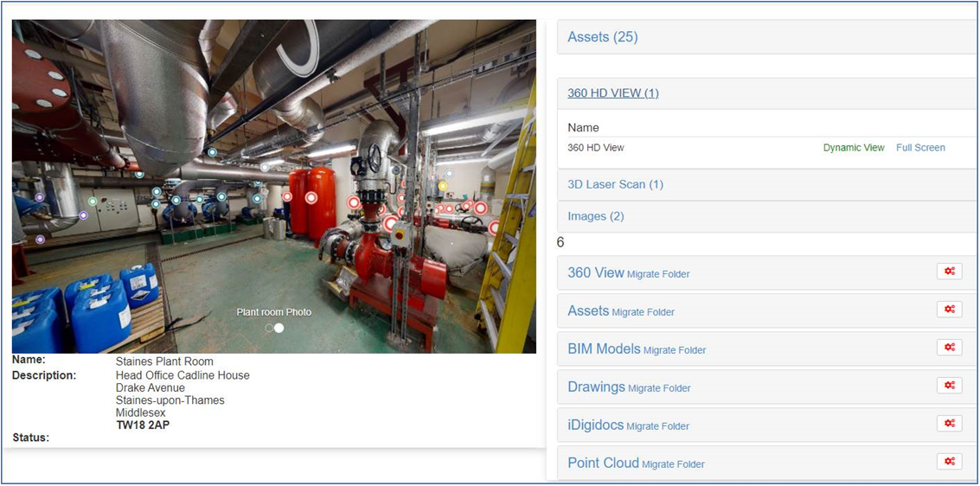Open the Point Cloud folder
Screen dimensions: 980x486
[x=603, y=463]
